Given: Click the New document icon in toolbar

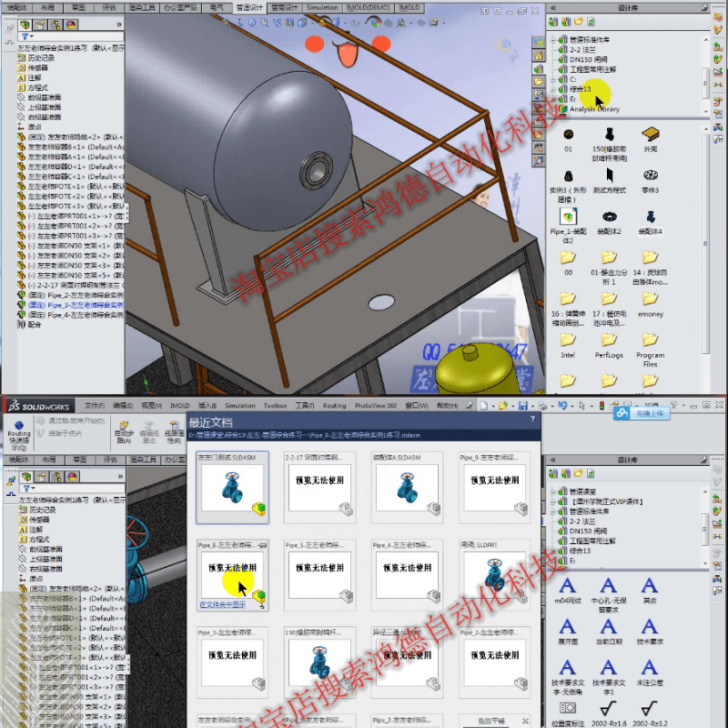Looking at the screenshot, I should 484,406.
